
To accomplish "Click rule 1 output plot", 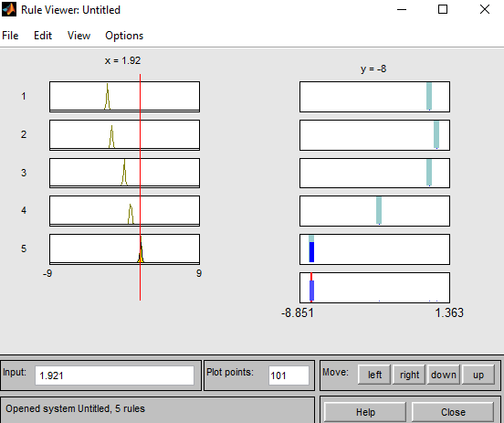I will (x=374, y=97).
